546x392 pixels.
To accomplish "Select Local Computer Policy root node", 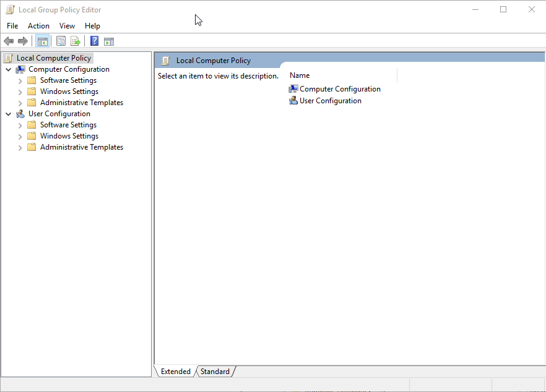I will 54,58.
